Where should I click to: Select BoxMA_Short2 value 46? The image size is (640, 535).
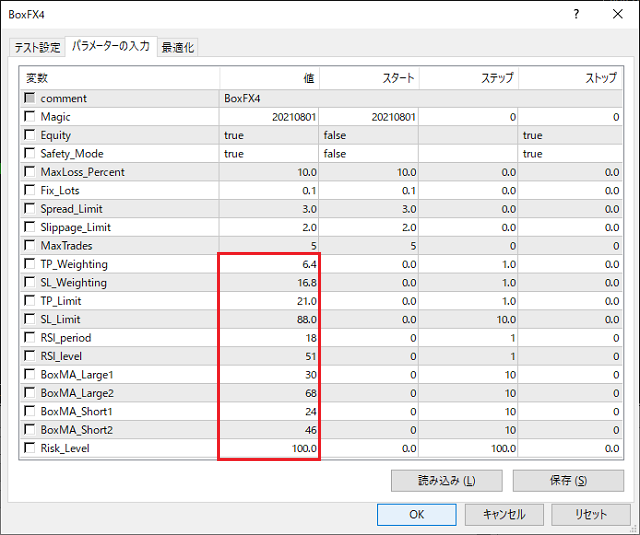coord(269,430)
